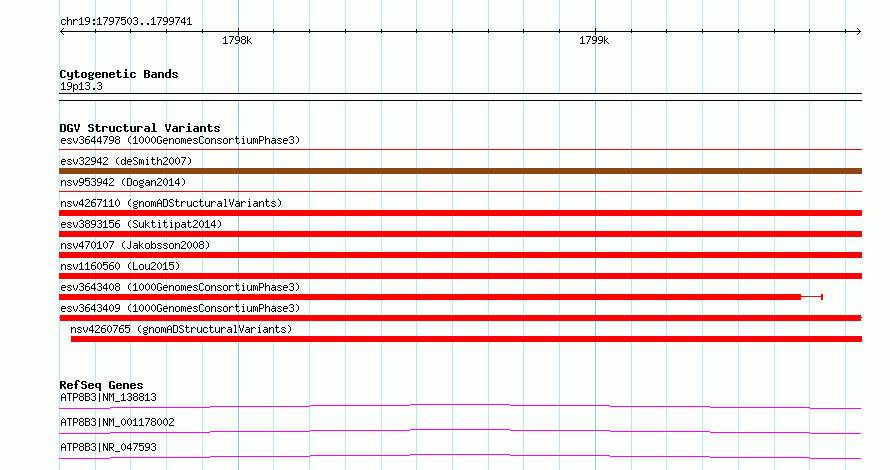Select the RefSeq Genes track title
This screenshot has width=890, height=470.
coord(101,385)
